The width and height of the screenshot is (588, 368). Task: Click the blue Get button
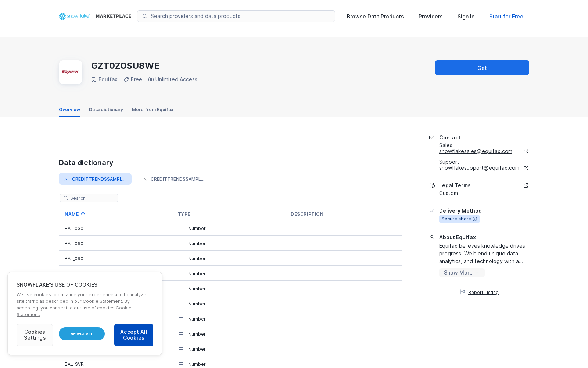pyautogui.click(x=482, y=68)
